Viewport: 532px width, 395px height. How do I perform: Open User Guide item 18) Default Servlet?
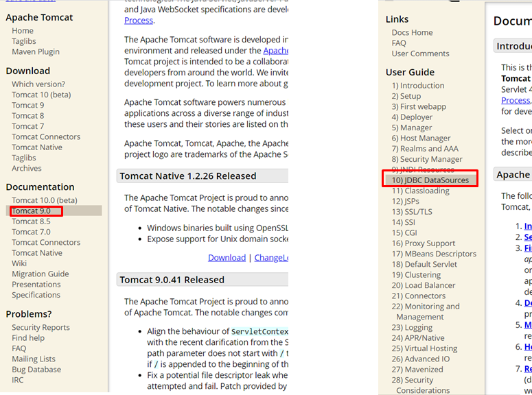pos(424,264)
